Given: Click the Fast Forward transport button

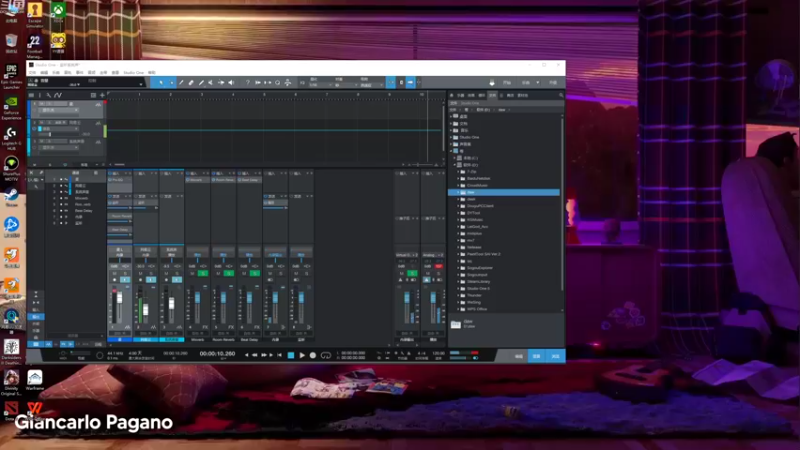Looking at the screenshot, I should coord(264,355).
